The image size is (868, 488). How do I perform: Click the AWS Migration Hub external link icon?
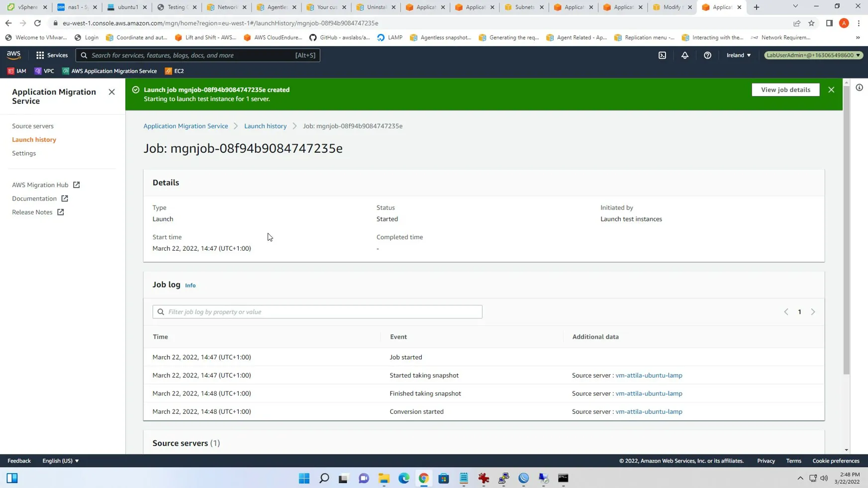(x=77, y=185)
